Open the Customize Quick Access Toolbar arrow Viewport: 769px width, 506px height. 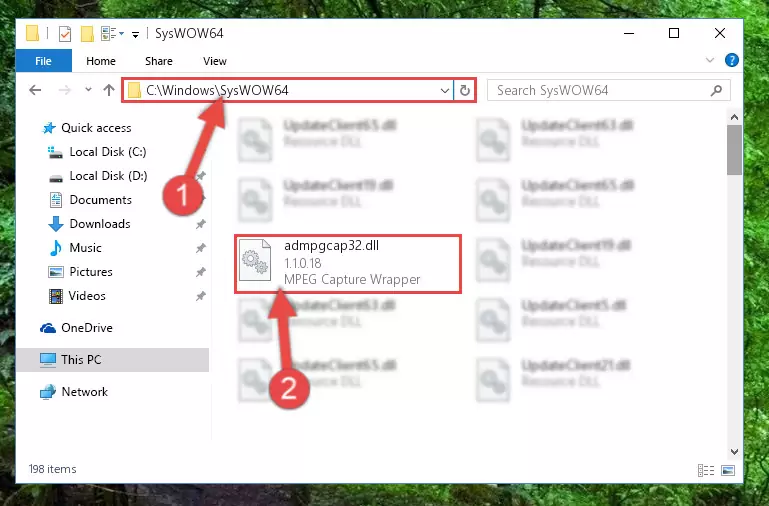pos(135,34)
